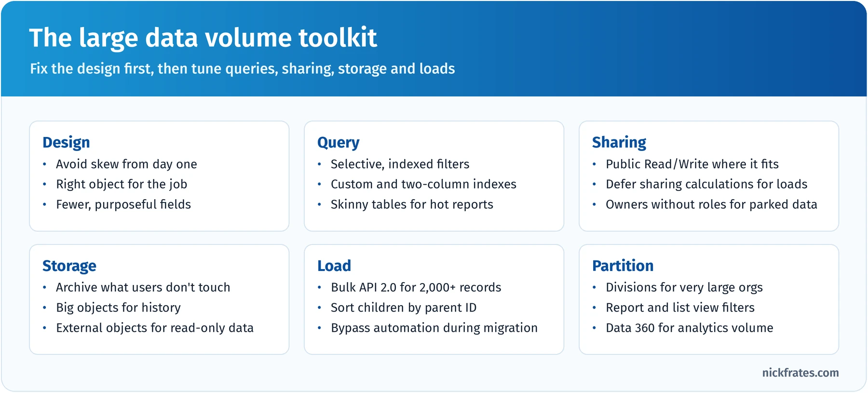The width and height of the screenshot is (868, 393).
Task: Click the Query card heading
Action: (x=338, y=143)
